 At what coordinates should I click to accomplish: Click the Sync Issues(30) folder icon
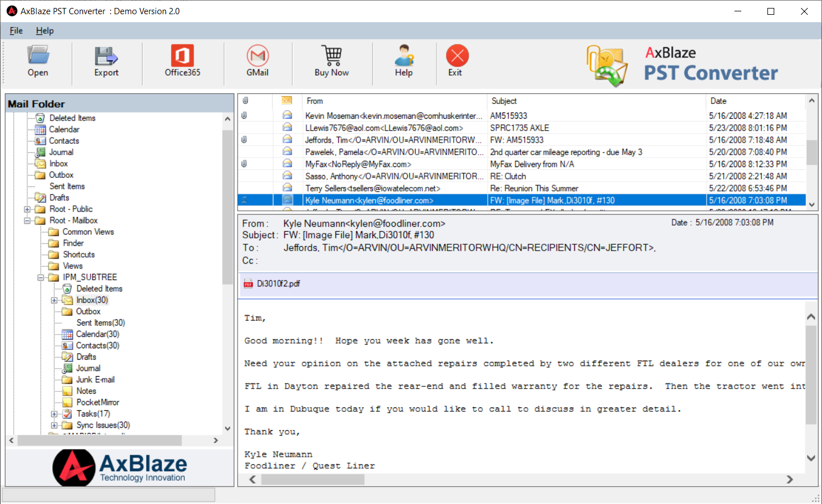tap(67, 425)
